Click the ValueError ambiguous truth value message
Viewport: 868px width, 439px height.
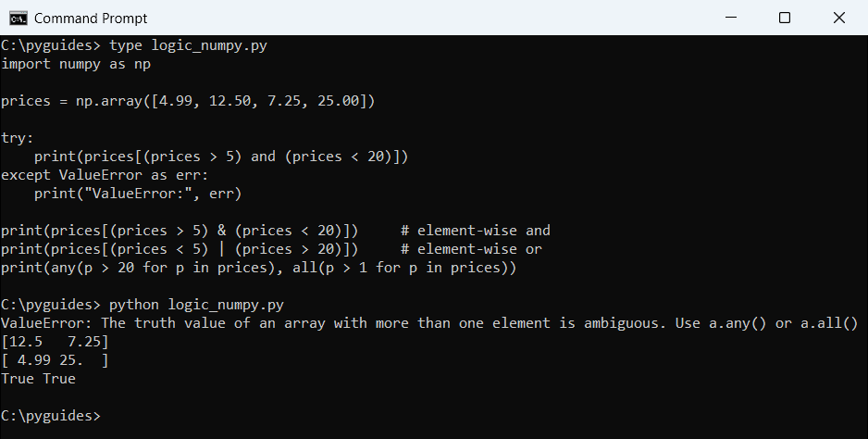[x=429, y=323]
